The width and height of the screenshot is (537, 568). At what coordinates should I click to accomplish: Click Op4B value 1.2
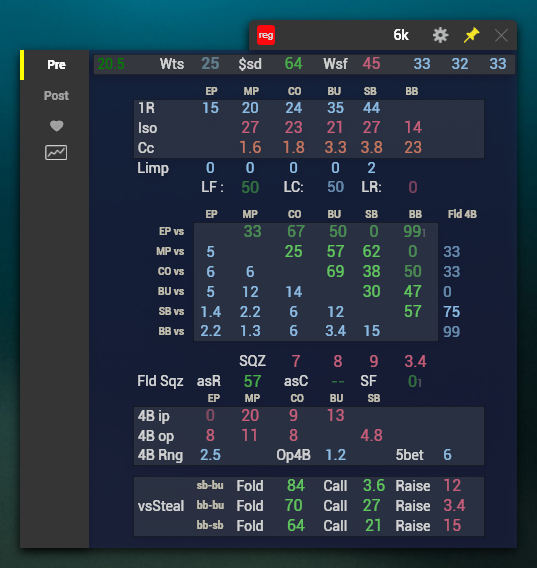pos(336,455)
